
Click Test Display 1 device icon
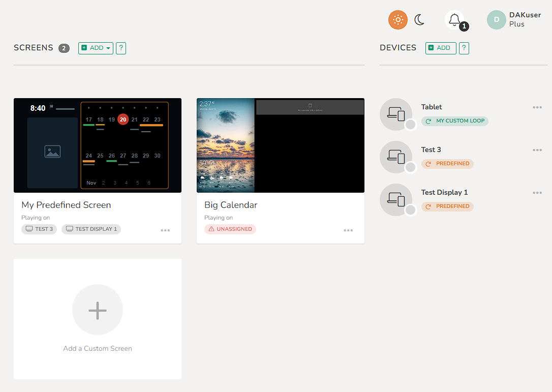[x=396, y=200]
